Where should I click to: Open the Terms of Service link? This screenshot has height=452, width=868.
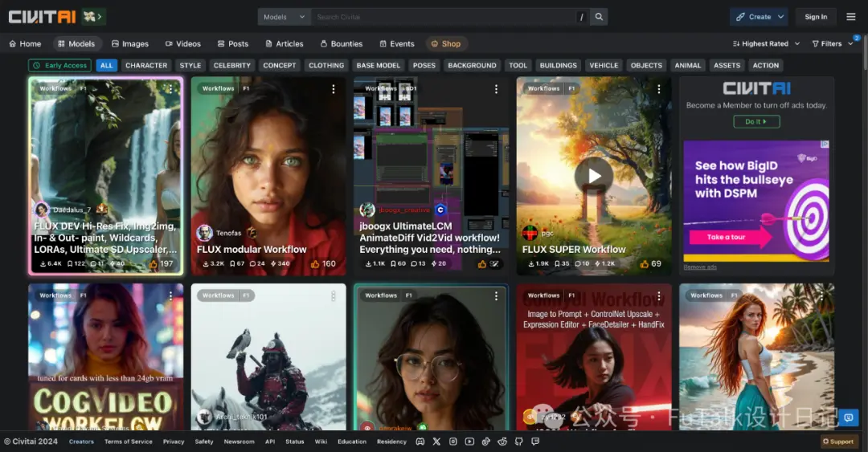129,442
